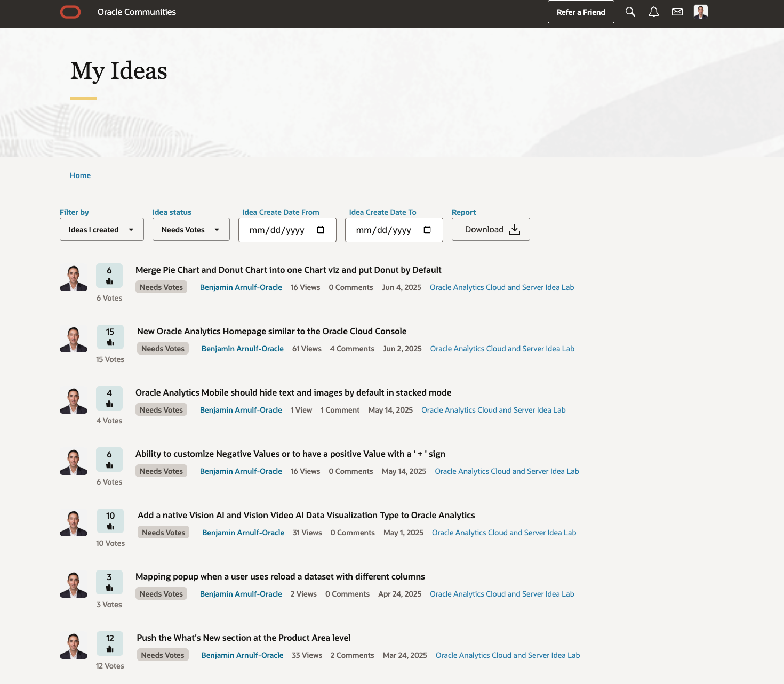784x684 pixels.
Task: Click the 33 Views text
Action: click(x=307, y=655)
